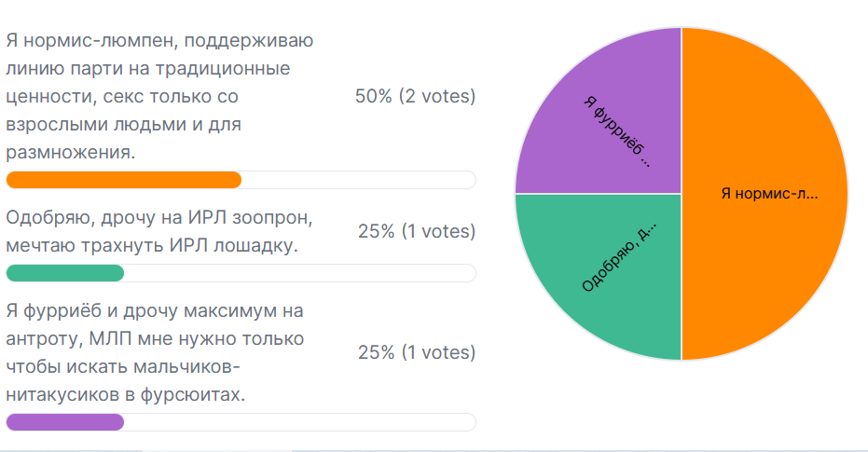
Task: Click the 'Я нормис-л...' pie label
Action: (769, 194)
